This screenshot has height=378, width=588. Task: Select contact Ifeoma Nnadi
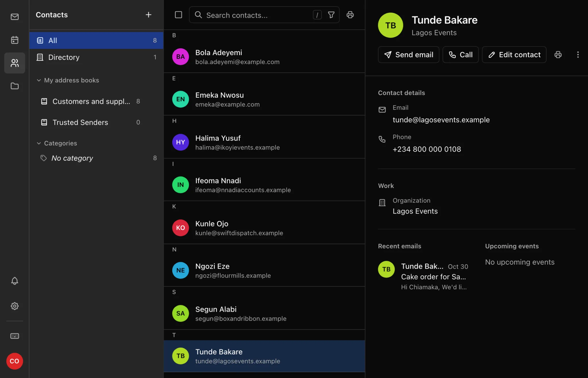coord(264,185)
